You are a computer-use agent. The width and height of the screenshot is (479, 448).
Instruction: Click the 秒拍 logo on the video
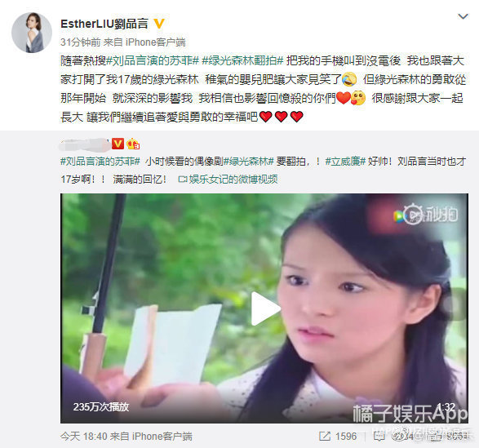click(x=425, y=215)
